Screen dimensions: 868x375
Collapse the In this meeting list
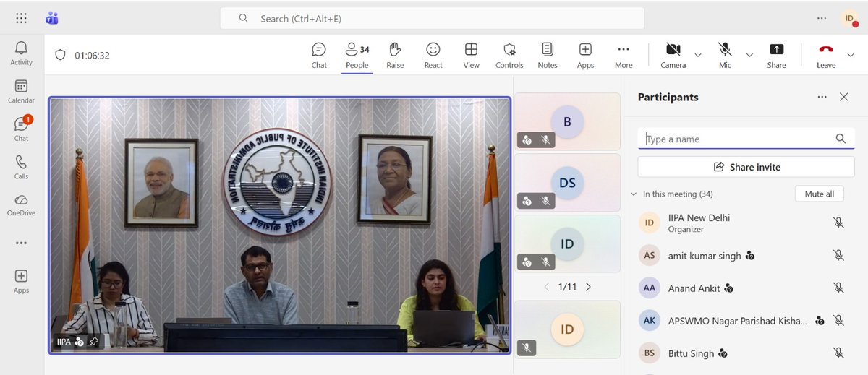(x=634, y=194)
